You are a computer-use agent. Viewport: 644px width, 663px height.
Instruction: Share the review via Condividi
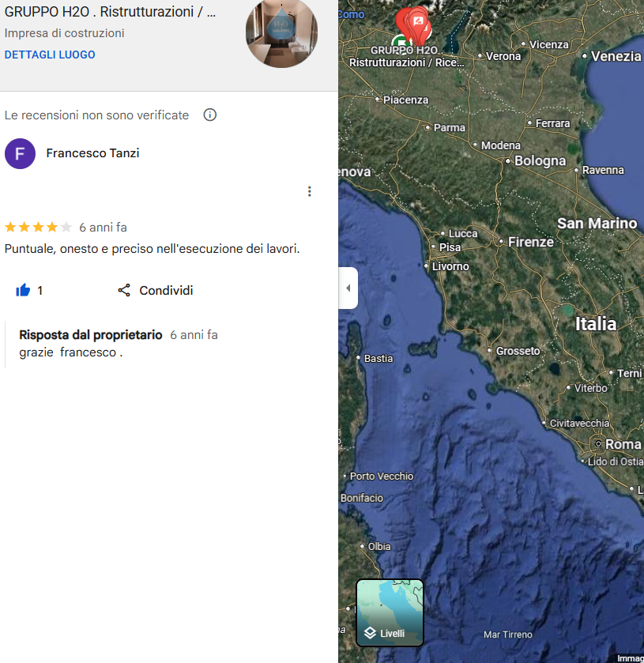(155, 291)
